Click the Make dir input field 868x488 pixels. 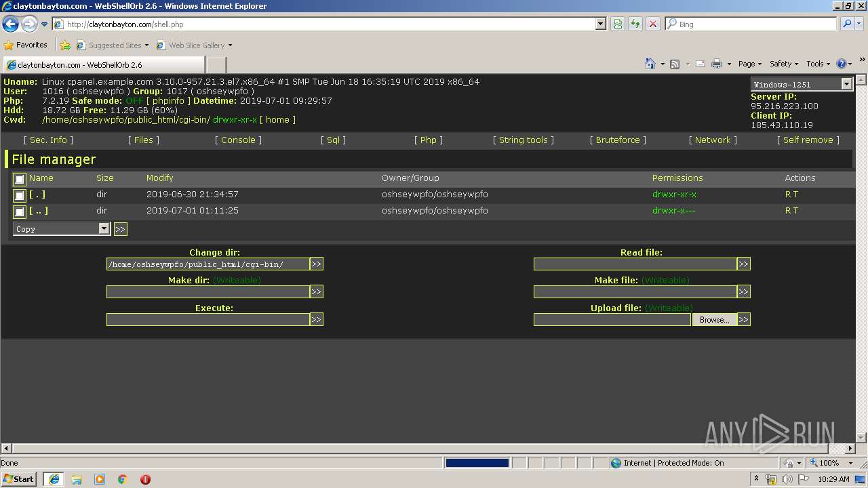pyautogui.click(x=208, y=291)
